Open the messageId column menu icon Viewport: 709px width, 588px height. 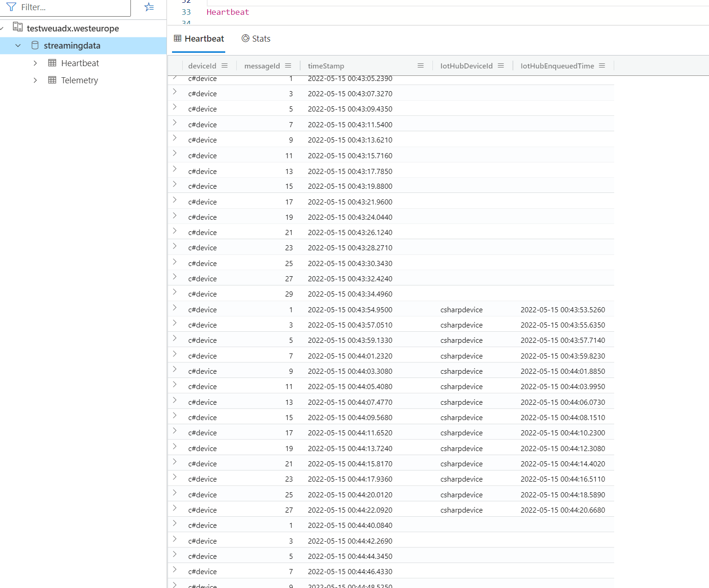pos(288,66)
